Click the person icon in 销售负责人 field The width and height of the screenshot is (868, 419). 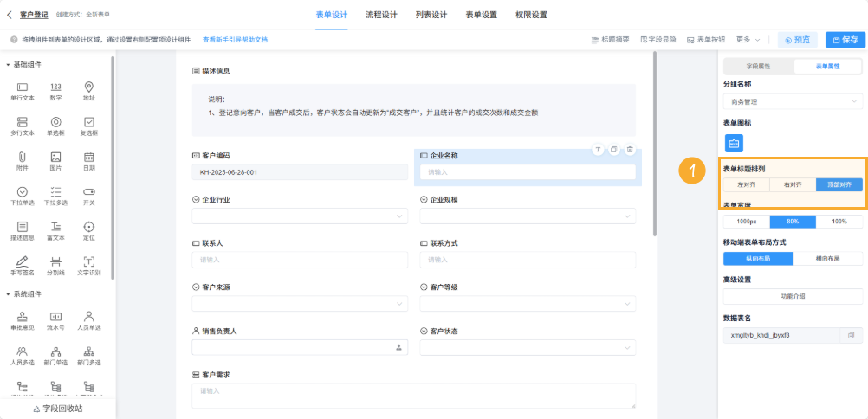(x=398, y=348)
